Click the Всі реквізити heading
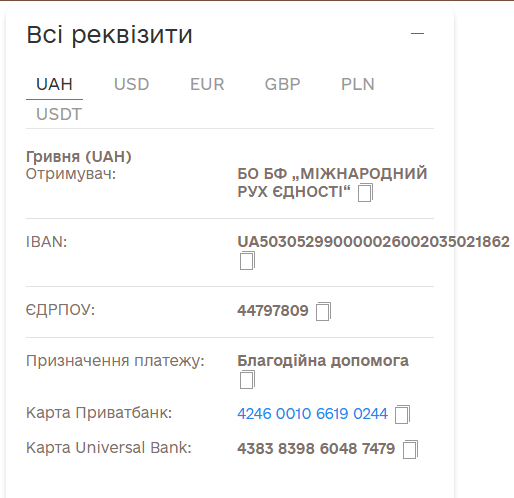Screen dimensions: 514x498 (x=109, y=34)
